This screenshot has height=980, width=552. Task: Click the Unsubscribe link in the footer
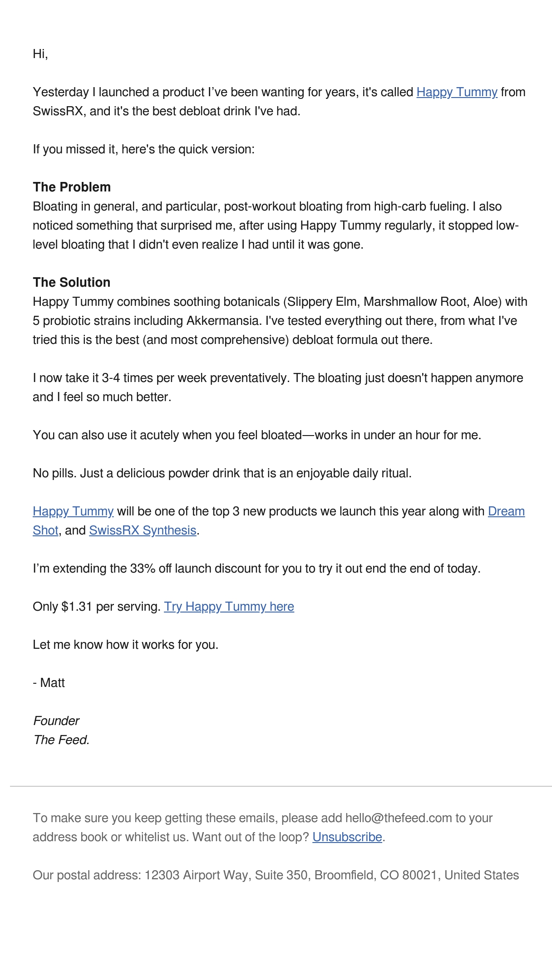(x=347, y=837)
